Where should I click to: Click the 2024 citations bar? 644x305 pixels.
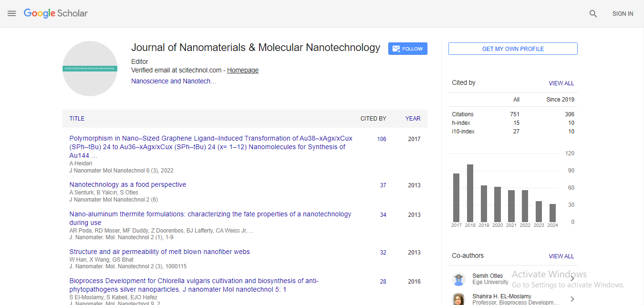(552, 213)
